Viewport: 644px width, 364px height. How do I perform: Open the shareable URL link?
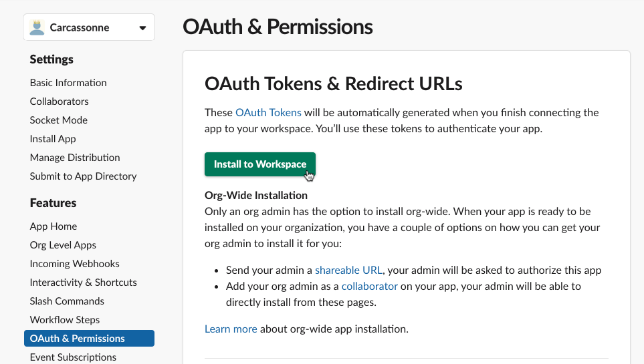[348, 270]
